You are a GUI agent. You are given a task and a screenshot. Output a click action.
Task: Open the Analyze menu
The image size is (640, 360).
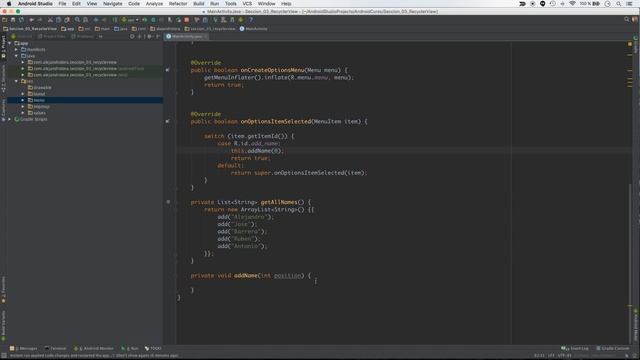tap(154, 4)
